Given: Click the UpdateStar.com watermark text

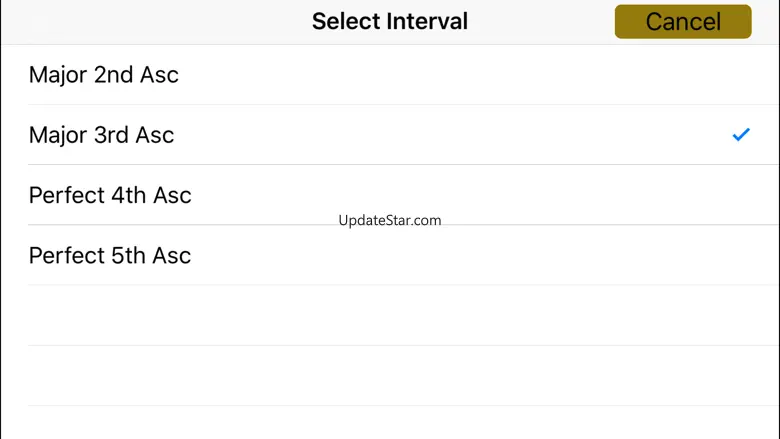Looking at the screenshot, I should point(390,220).
